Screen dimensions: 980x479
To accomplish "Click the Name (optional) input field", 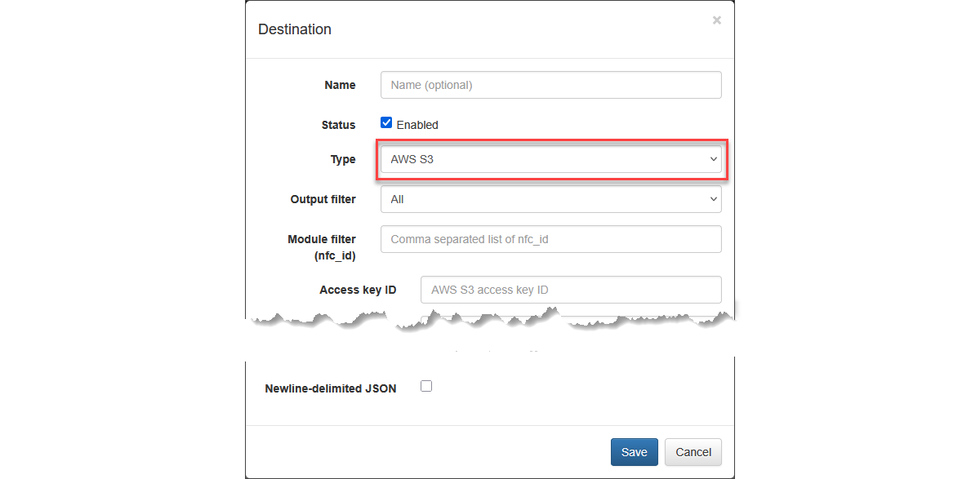I will [x=550, y=85].
